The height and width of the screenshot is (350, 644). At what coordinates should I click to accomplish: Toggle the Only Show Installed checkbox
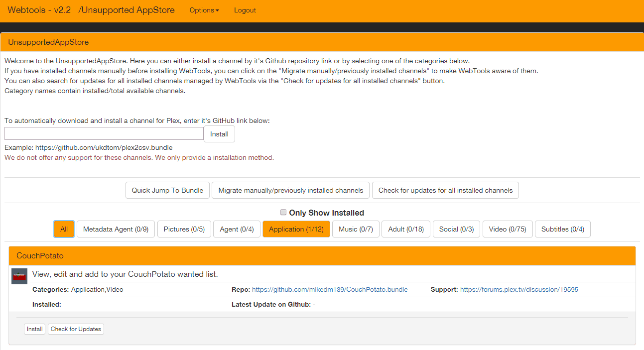pos(283,212)
